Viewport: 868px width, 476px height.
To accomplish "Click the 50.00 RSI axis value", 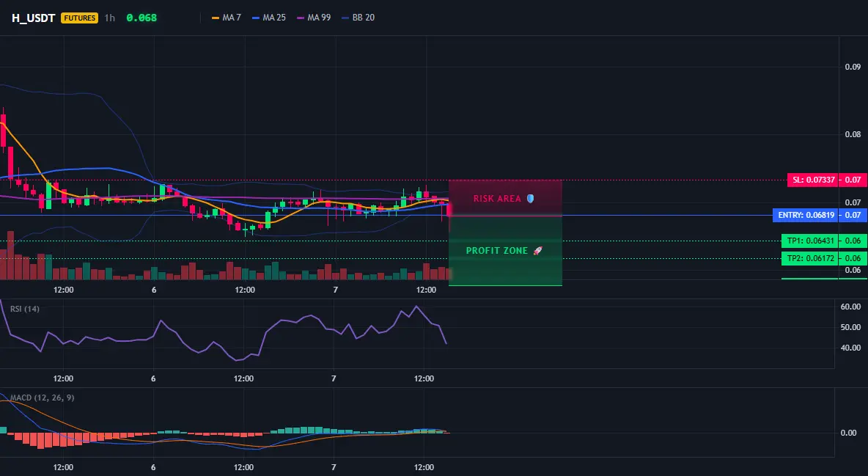I will point(850,328).
